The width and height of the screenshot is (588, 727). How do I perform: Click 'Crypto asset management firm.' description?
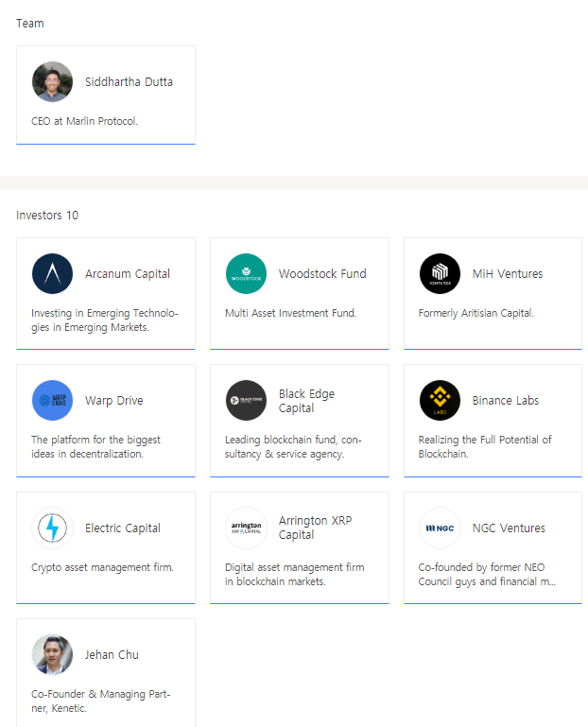coord(102,567)
